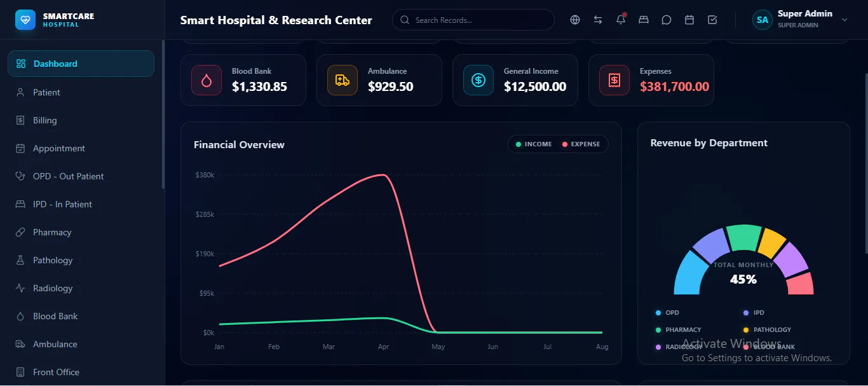Click the green Pharmacy gauge segment

click(744, 237)
